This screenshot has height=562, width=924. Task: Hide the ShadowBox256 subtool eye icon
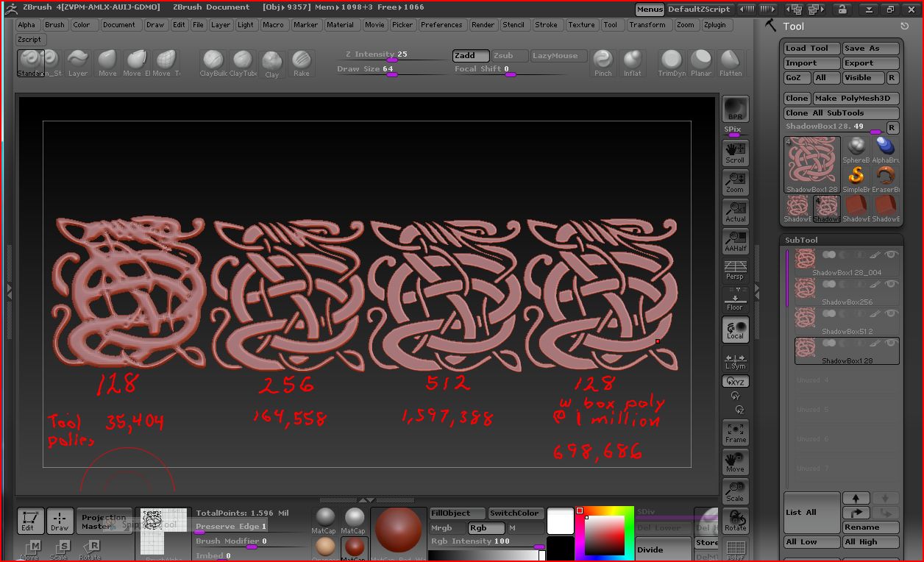coord(891,284)
